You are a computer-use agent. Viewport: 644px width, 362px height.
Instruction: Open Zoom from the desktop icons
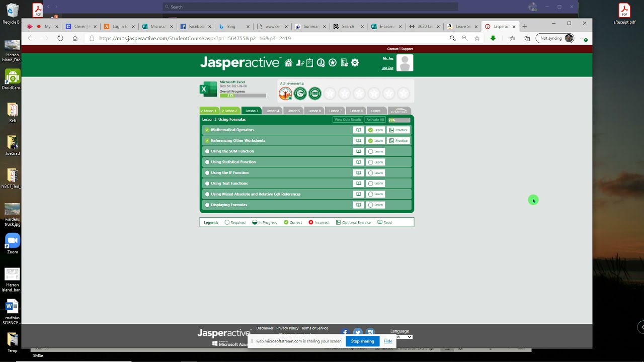(13, 244)
